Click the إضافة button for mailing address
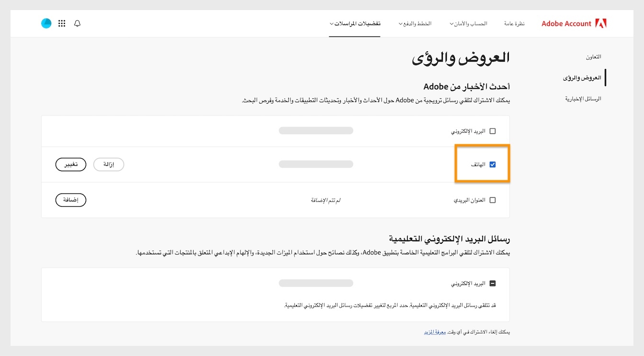Screen dimensions: 644x356 point(70,200)
